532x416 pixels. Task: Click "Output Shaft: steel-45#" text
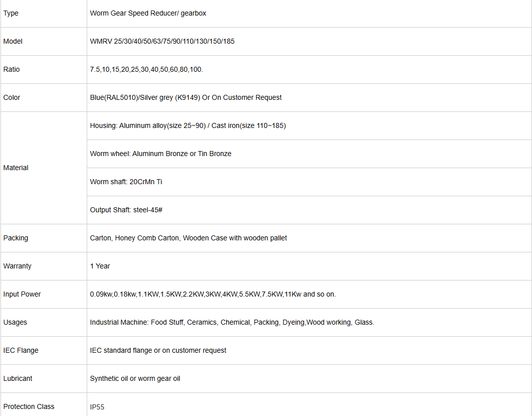(x=126, y=210)
